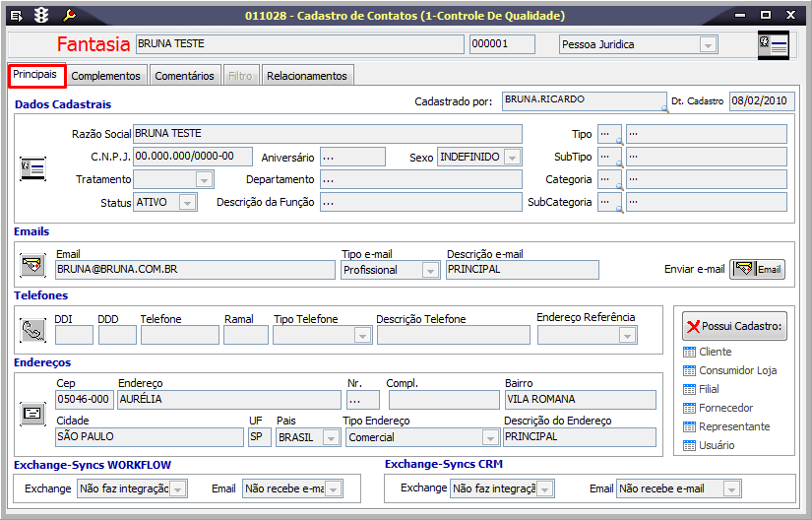
Task: Click the telephone icon in Telefones section
Action: coord(32,331)
